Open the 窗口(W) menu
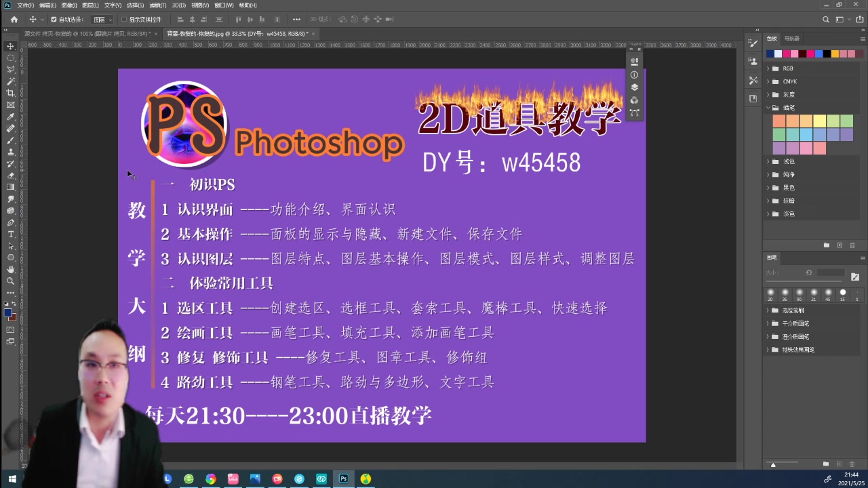 click(224, 5)
